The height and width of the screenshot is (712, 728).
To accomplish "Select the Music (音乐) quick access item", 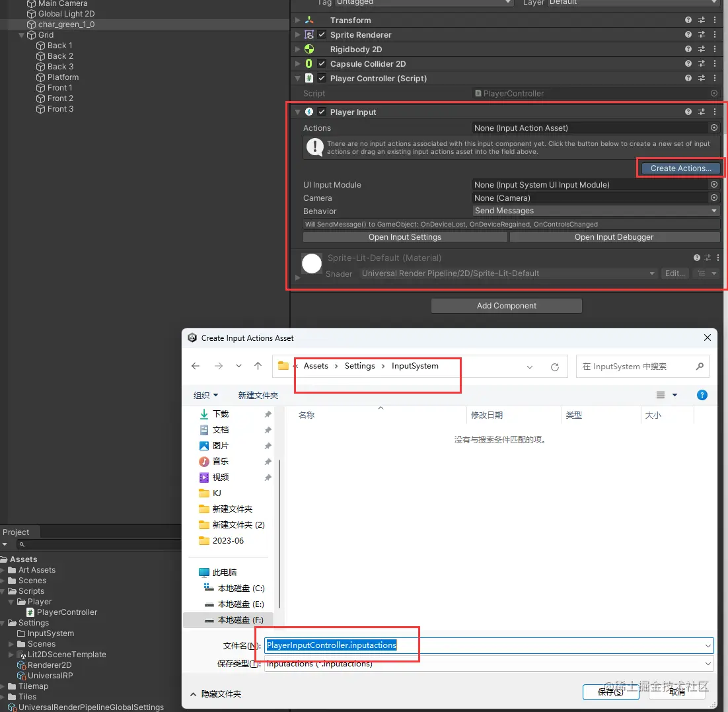I will point(221,462).
